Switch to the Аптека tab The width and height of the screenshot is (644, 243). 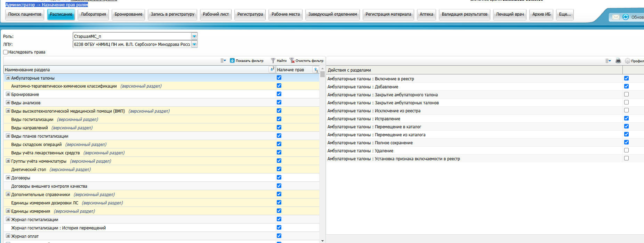pos(426,14)
